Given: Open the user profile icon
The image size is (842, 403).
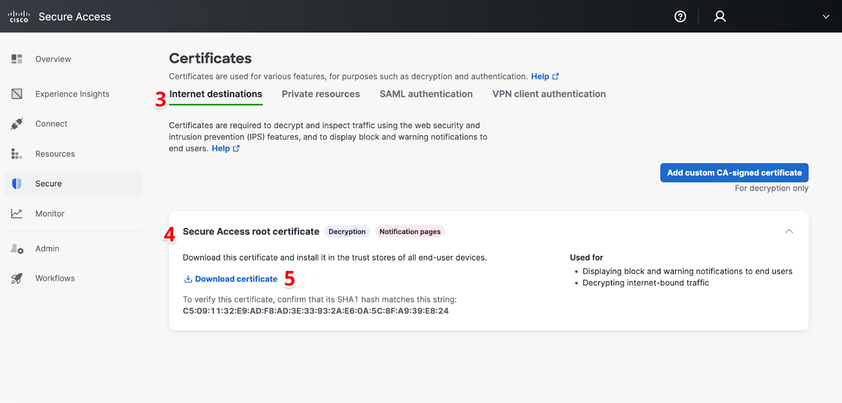Looking at the screenshot, I should tap(720, 17).
